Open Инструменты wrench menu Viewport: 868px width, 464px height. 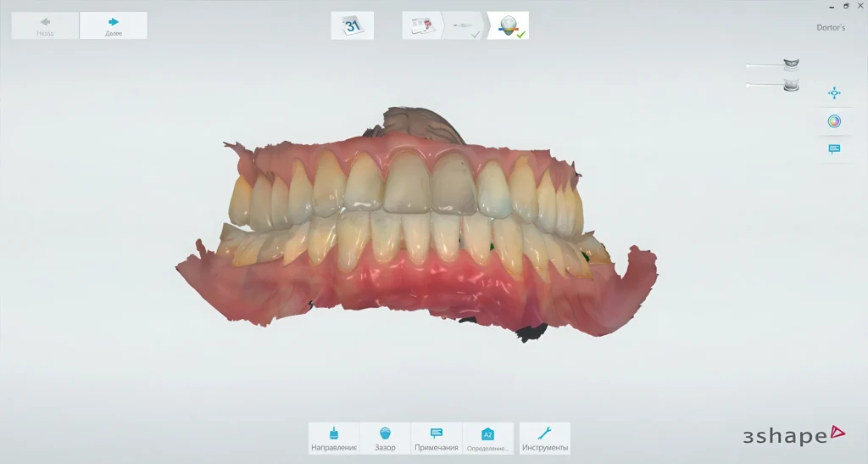[545, 438]
